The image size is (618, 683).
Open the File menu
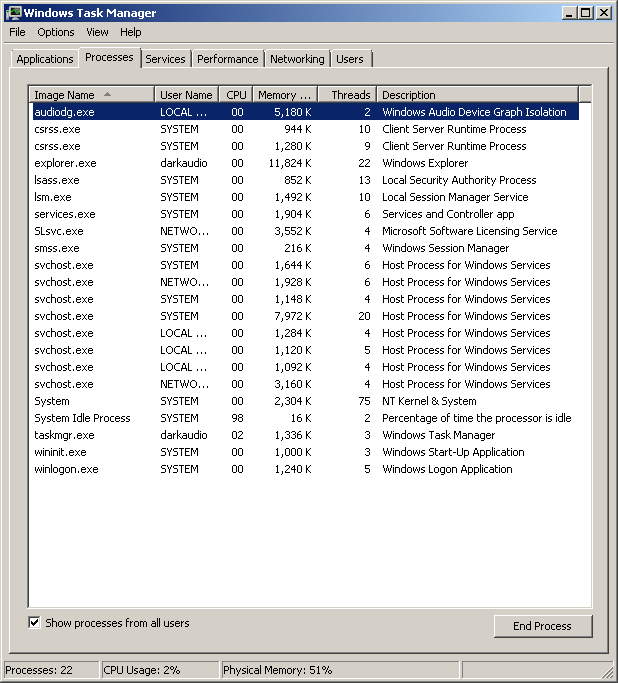pyautogui.click(x=17, y=32)
